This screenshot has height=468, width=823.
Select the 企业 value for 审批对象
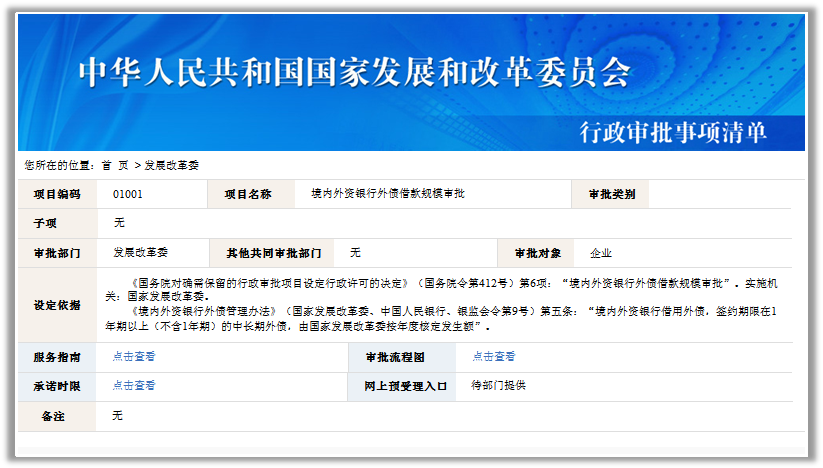point(600,253)
